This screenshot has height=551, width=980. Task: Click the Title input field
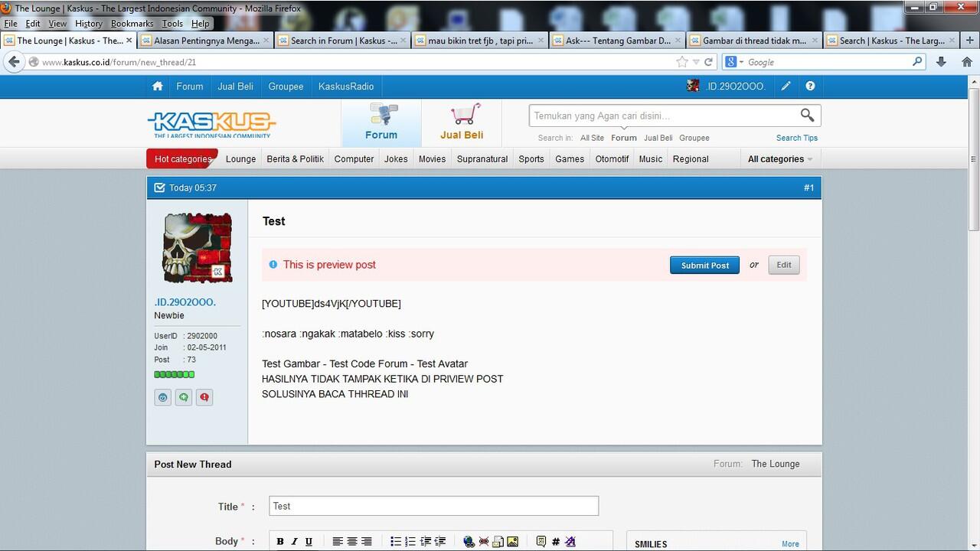coord(433,506)
